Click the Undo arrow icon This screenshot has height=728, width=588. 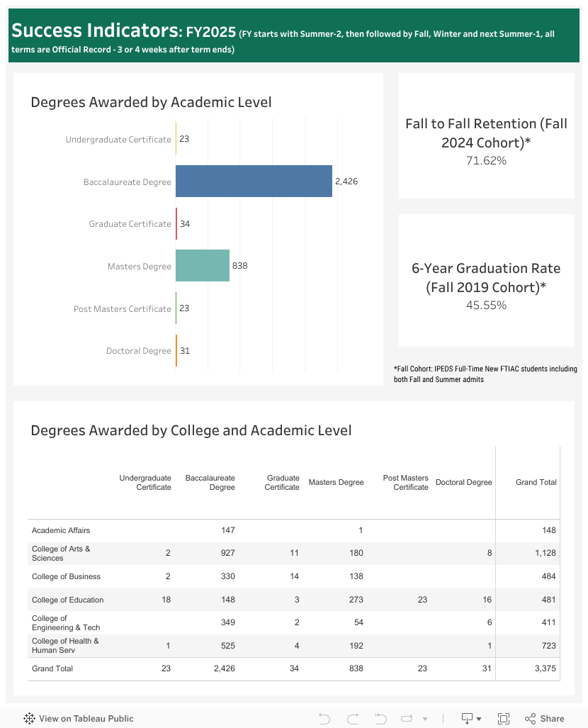(x=324, y=718)
